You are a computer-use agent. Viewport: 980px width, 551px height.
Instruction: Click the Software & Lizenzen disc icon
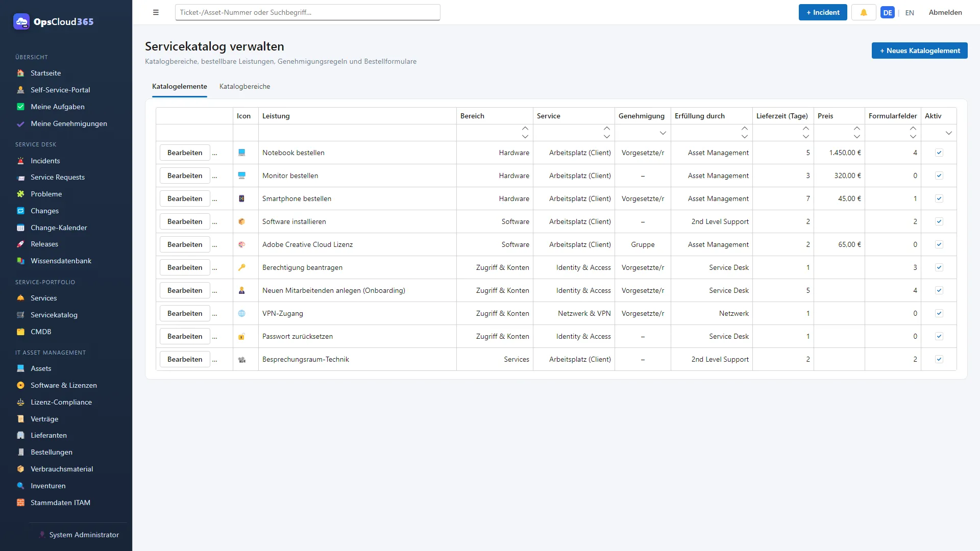click(20, 385)
